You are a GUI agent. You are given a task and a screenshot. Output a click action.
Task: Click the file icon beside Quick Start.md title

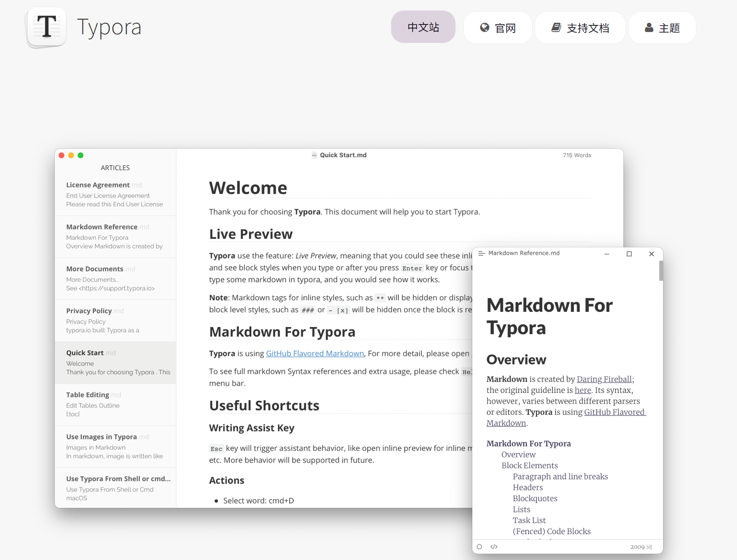click(315, 155)
